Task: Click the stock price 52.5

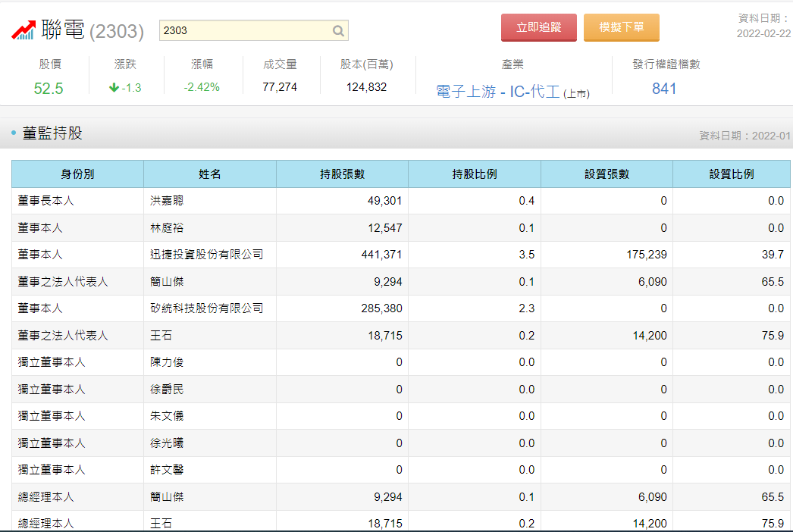Action: [x=49, y=89]
